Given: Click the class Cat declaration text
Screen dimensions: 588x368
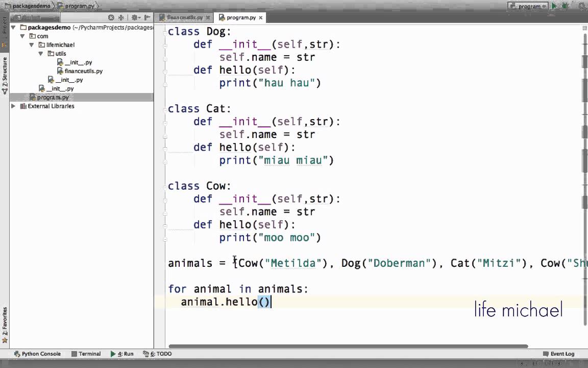Looking at the screenshot, I should click(200, 109).
